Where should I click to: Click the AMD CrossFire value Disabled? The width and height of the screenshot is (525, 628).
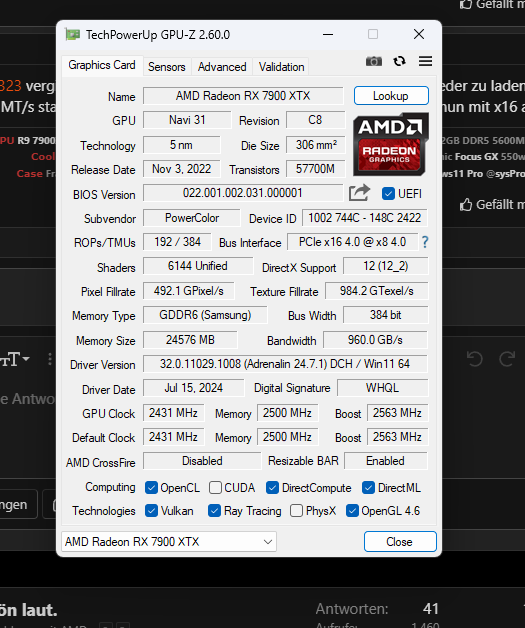tap(202, 461)
